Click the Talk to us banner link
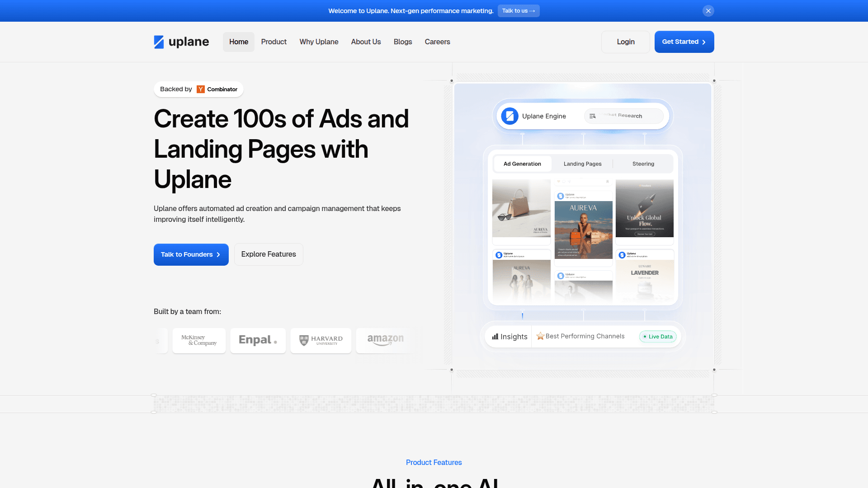 (x=518, y=11)
